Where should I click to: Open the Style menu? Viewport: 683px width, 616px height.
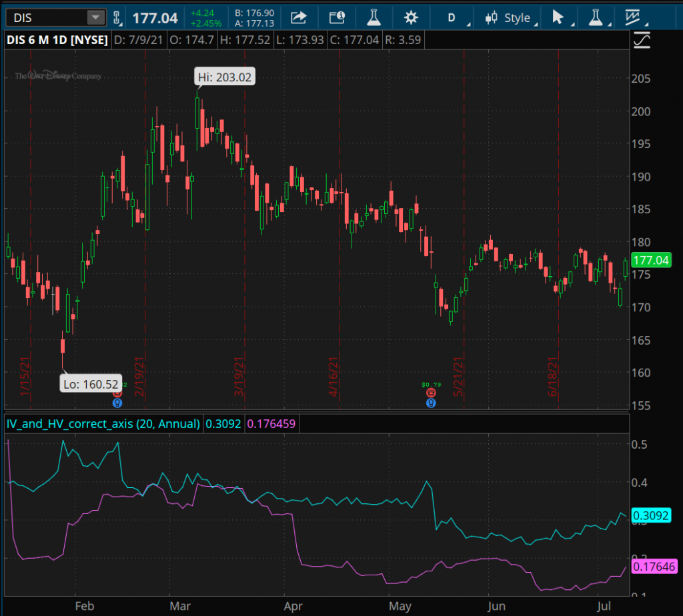512,18
